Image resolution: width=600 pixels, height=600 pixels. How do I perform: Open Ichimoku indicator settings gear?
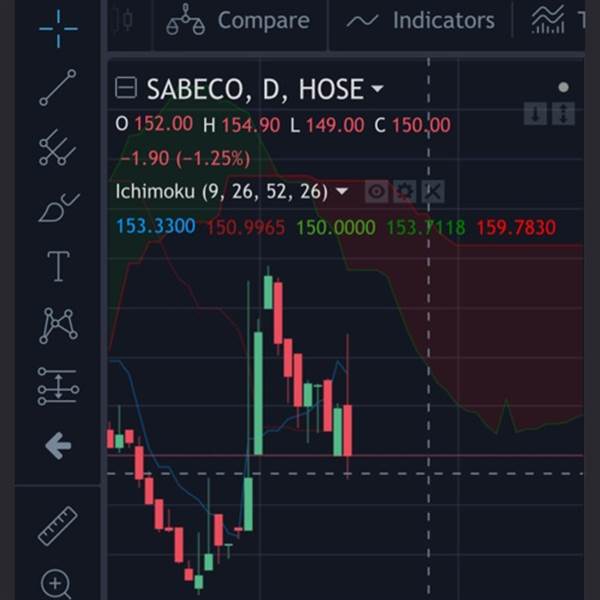pos(405,191)
